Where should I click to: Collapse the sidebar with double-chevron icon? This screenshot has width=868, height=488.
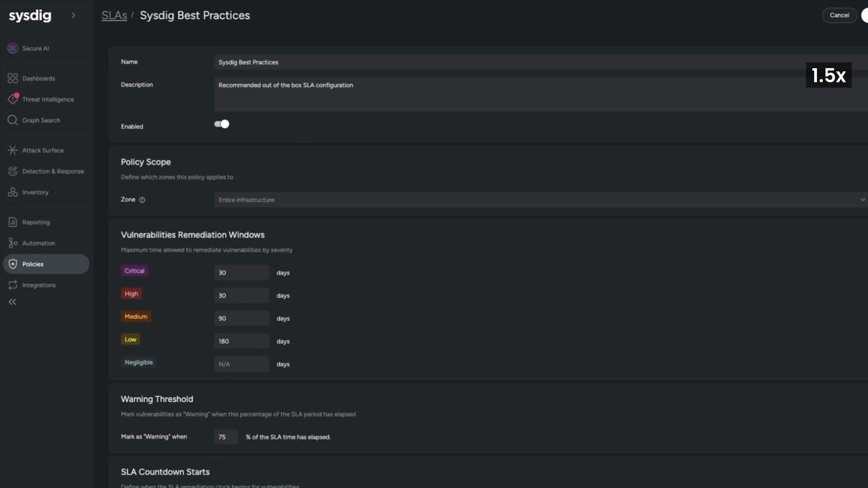(x=13, y=302)
